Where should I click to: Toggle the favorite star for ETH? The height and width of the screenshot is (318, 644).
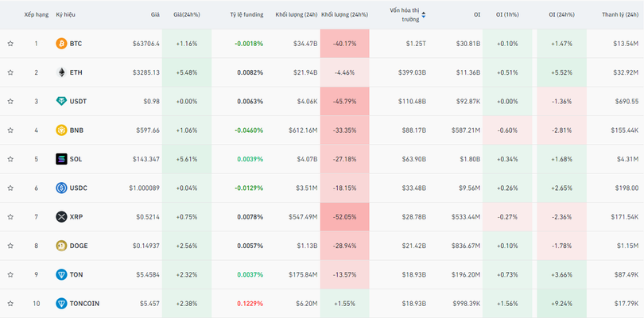tap(10, 72)
